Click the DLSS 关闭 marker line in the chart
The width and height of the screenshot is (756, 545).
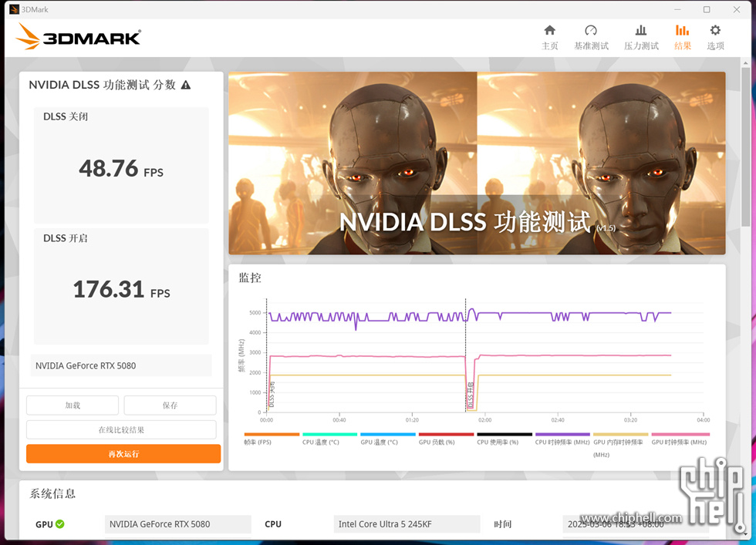tap(267, 355)
